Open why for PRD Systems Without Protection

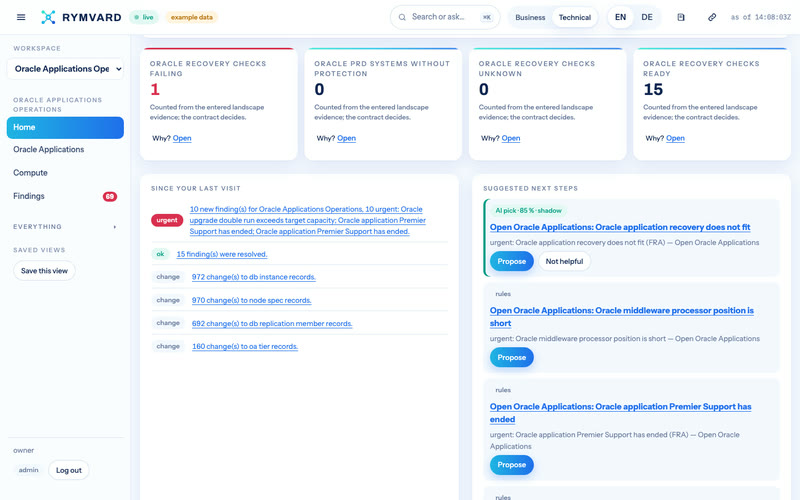346,138
